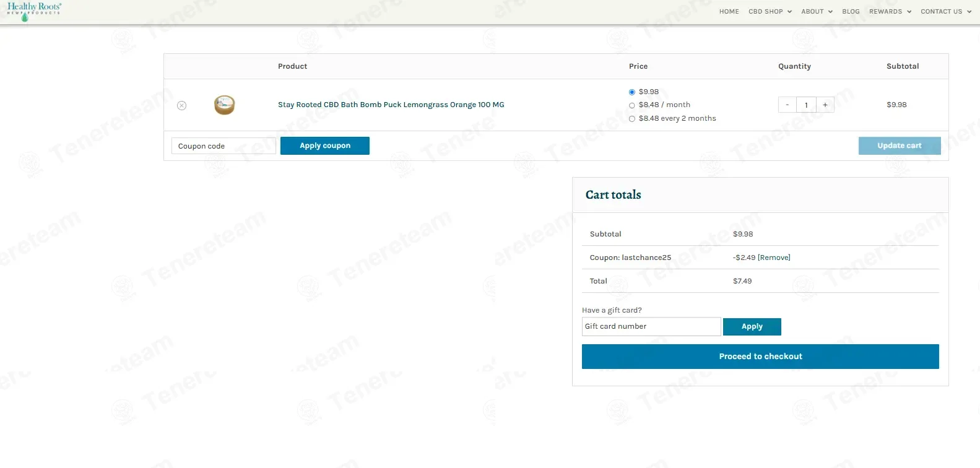Open the Rewards menu item
Screen dimensions: 980x468
(885, 12)
